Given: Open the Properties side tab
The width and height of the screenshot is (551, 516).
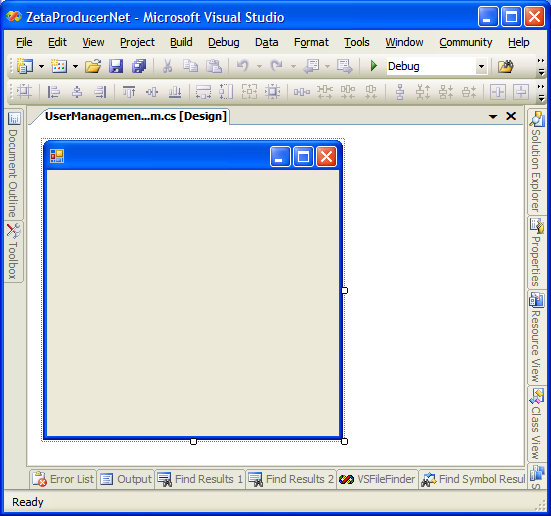Looking at the screenshot, I should pos(536,252).
